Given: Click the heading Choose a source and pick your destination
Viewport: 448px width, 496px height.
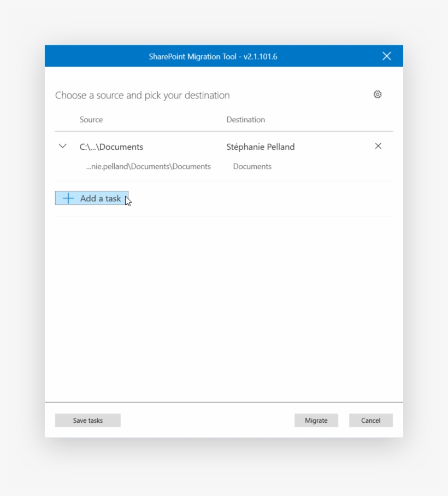Looking at the screenshot, I should [142, 95].
